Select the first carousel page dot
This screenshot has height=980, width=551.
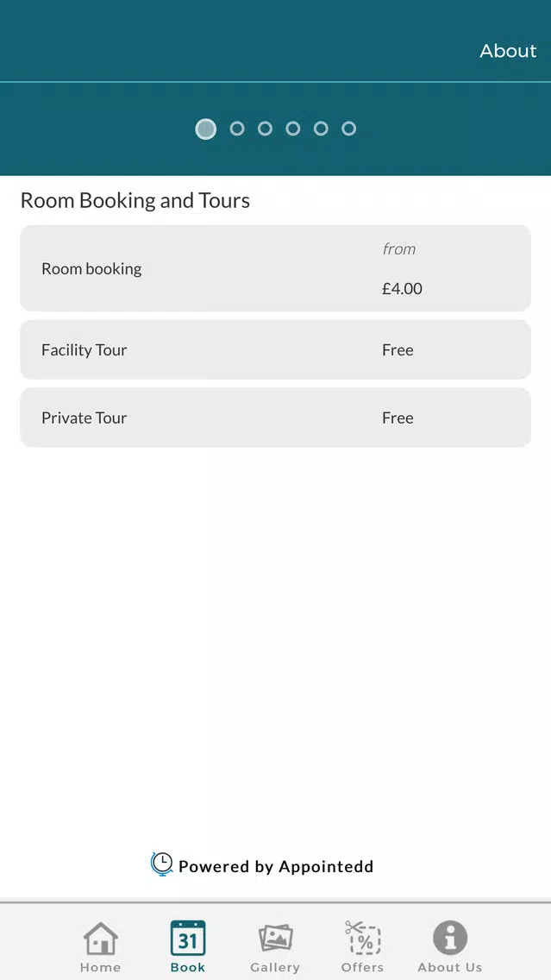tap(205, 129)
